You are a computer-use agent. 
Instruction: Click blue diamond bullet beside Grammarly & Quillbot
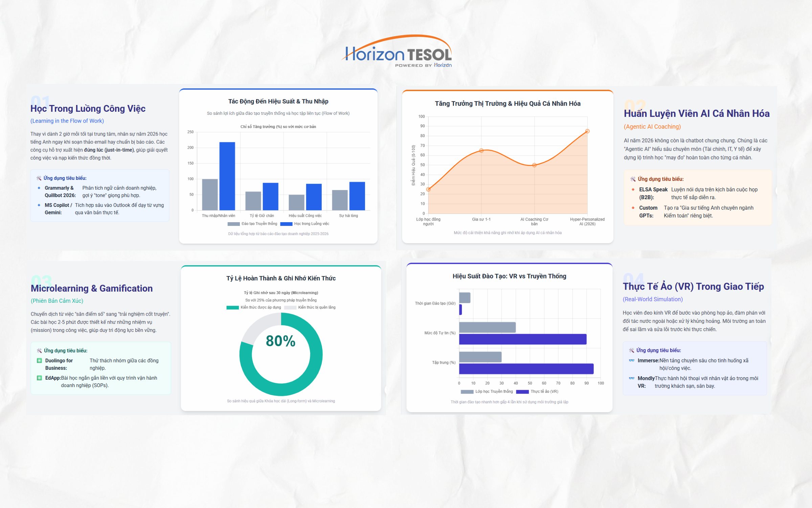[x=39, y=188]
